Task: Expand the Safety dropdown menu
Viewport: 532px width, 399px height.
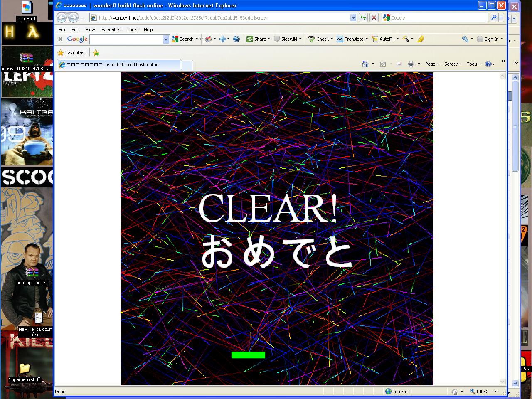Action: coord(453,64)
